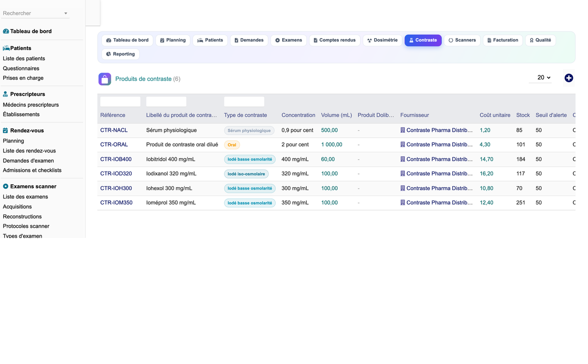This screenshot has height=364, width=588.
Task: Open the Dosimétrie tab
Action: 383,40
